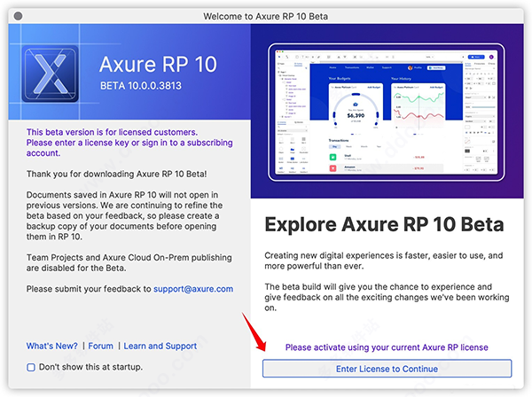Click the Welcome to Axure RP 10 Beta title

coord(266,16)
